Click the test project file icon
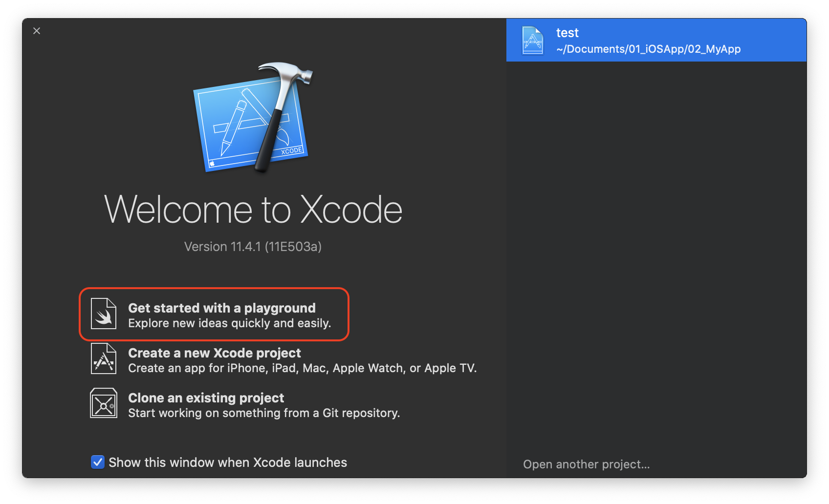This screenshot has height=504, width=829. point(532,41)
